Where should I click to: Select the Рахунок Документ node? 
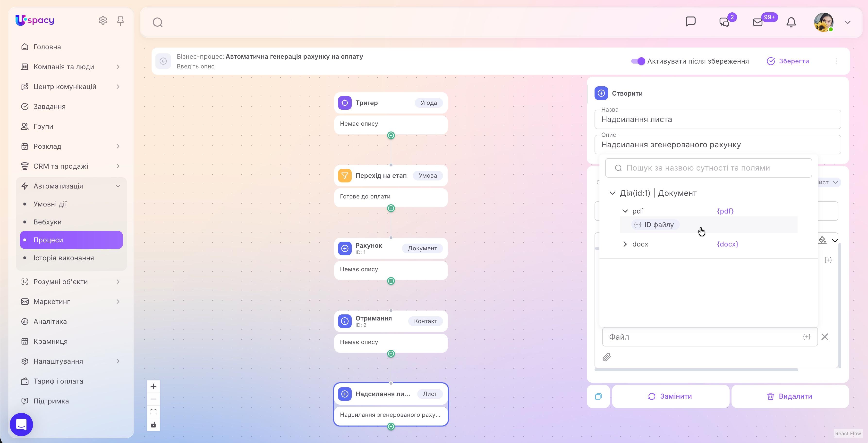click(391, 248)
